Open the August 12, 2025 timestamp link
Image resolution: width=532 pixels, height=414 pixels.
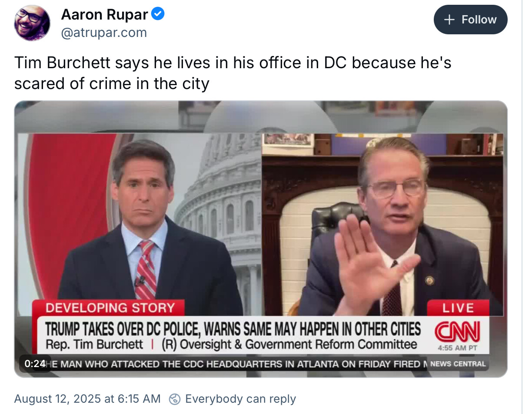tap(87, 399)
